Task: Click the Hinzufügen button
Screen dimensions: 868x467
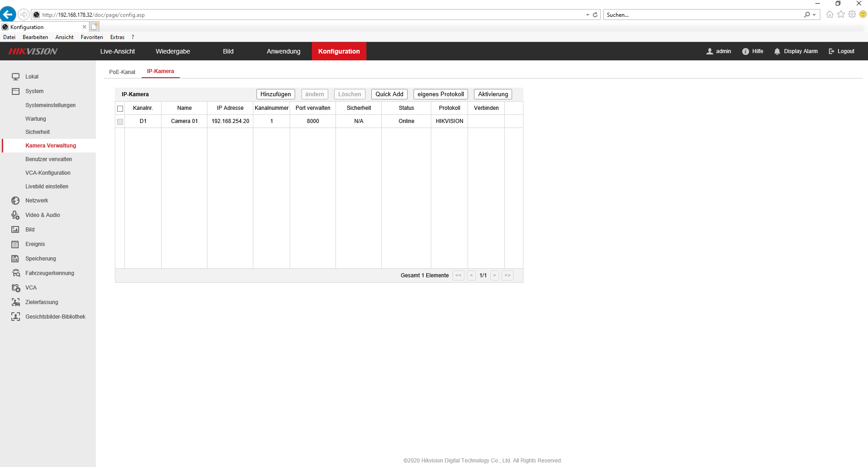Action: [276, 94]
